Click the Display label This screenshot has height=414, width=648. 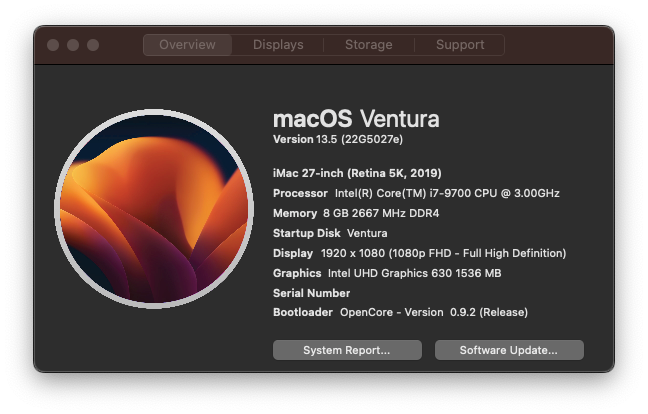[x=293, y=253]
